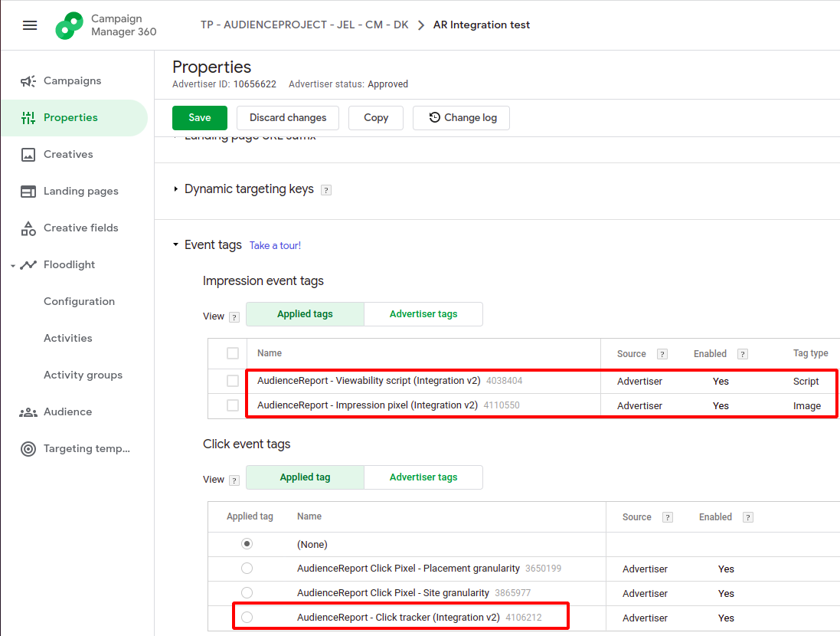Image resolution: width=840 pixels, height=636 pixels.
Task: Click the breadcrumb chevron separator arrow
Action: tap(421, 25)
